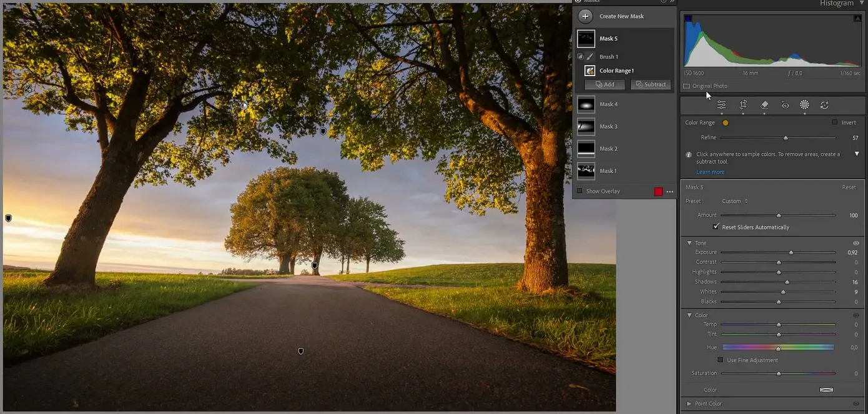868x414 pixels.
Task: Expand the Point Color section
Action: pyautogui.click(x=689, y=404)
